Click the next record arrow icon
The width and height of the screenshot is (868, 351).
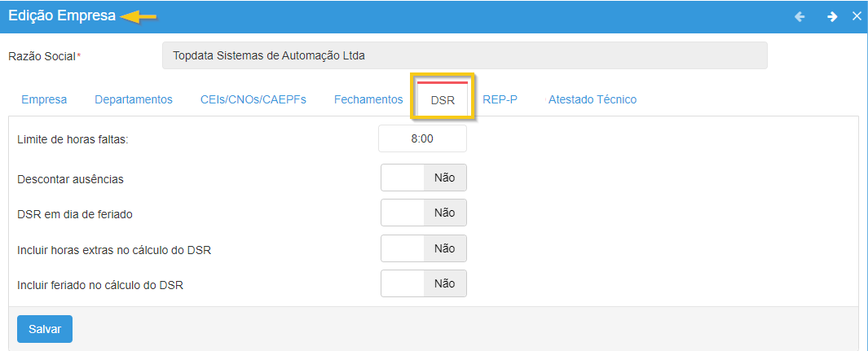click(x=832, y=16)
